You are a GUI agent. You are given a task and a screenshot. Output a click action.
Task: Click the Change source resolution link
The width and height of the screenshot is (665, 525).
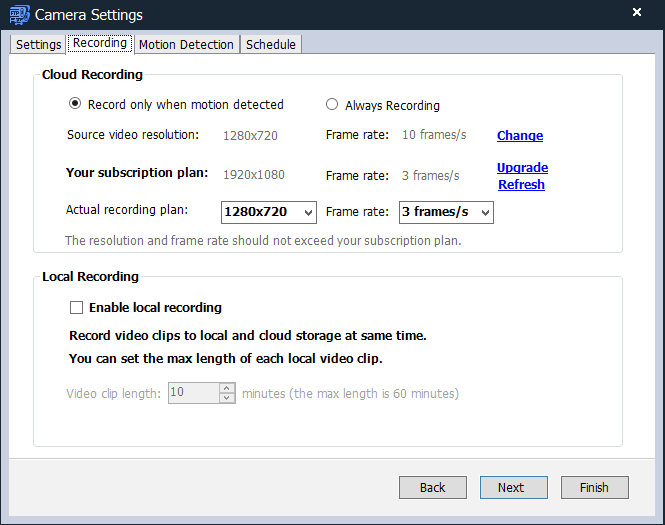tap(520, 136)
